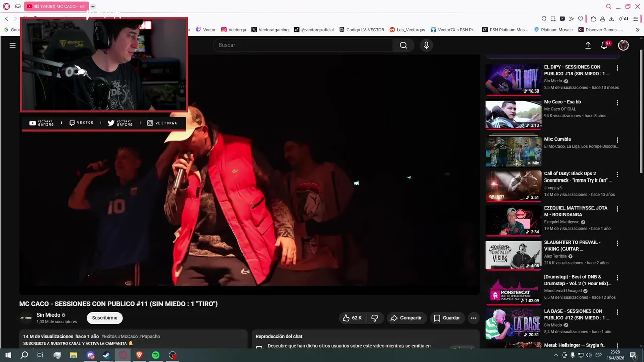Open Steam from the taskbar
Screen dimensions: 644x362
106,355
